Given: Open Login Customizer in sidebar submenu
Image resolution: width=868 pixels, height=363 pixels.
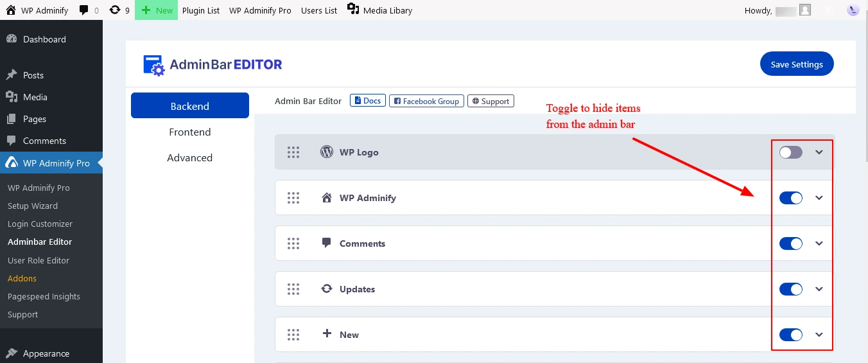Looking at the screenshot, I should pyautogui.click(x=40, y=224).
